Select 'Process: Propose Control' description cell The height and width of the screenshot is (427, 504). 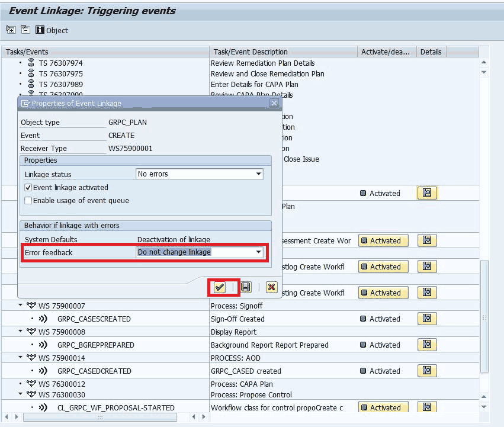[x=251, y=394]
